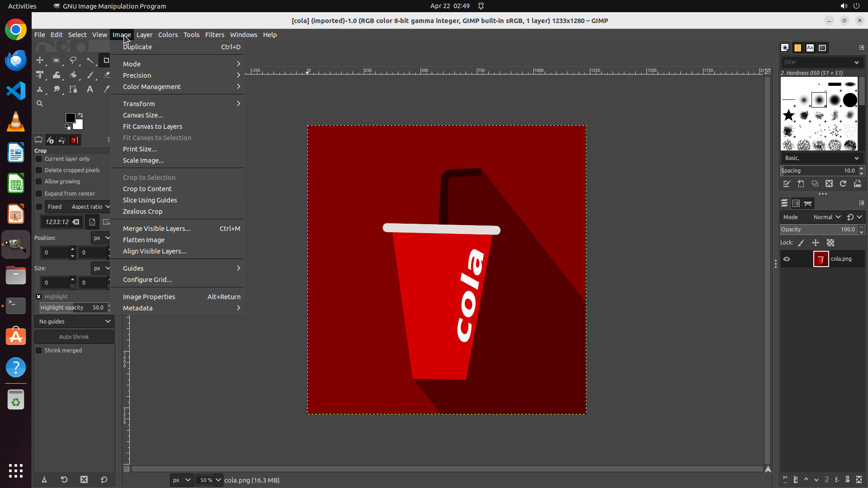Select the Bucket Fill tool
This screenshot has height=488, width=868.
click(73, 75)
